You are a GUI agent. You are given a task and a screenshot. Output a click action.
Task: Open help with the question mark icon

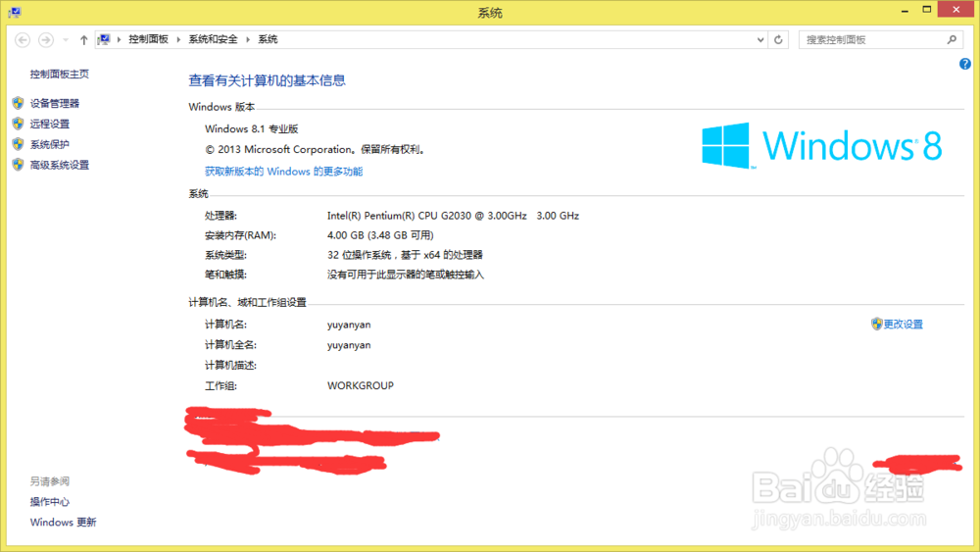pos(965,64)
